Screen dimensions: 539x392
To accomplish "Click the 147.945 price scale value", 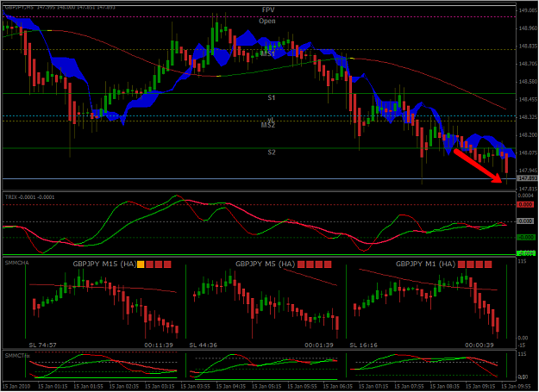I will 528,171.
